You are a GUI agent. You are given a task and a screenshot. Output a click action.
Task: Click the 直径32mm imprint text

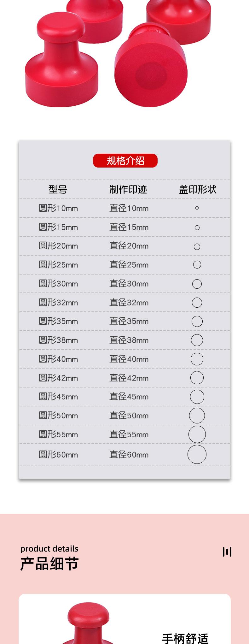129,303
